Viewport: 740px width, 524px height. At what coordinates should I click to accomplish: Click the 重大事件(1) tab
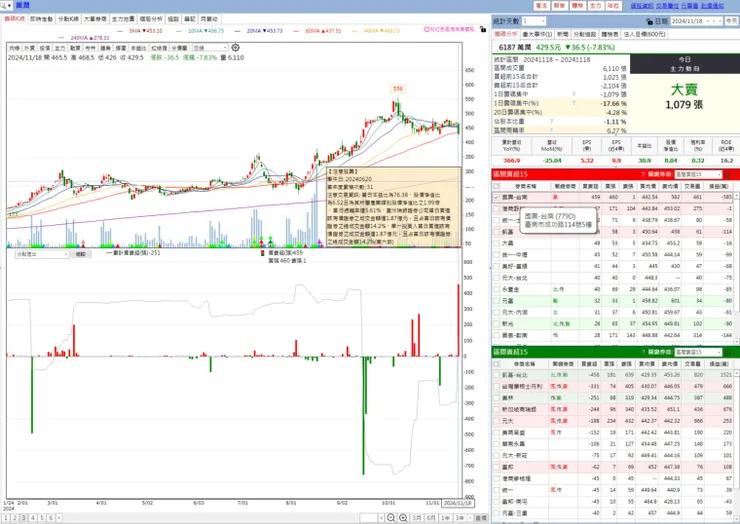coord(538,34)
